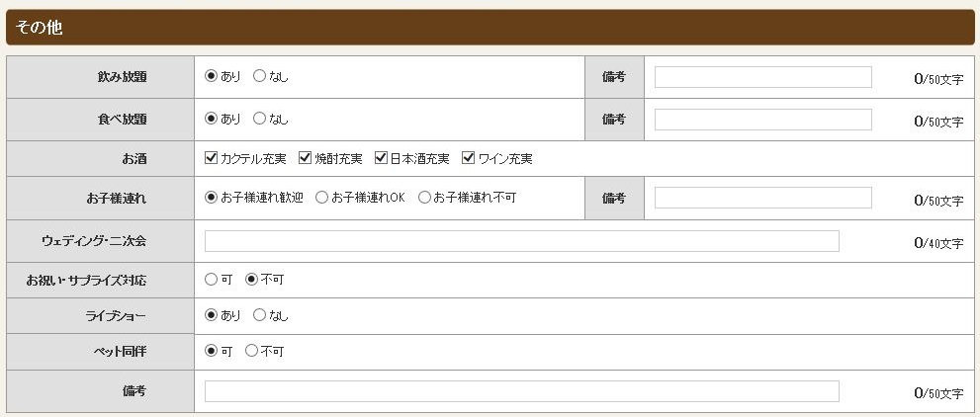The width and height of the screenshot is (980, 417).
Task: Uncheck the ワイン充実 checkbox
Action: [469, 158]
